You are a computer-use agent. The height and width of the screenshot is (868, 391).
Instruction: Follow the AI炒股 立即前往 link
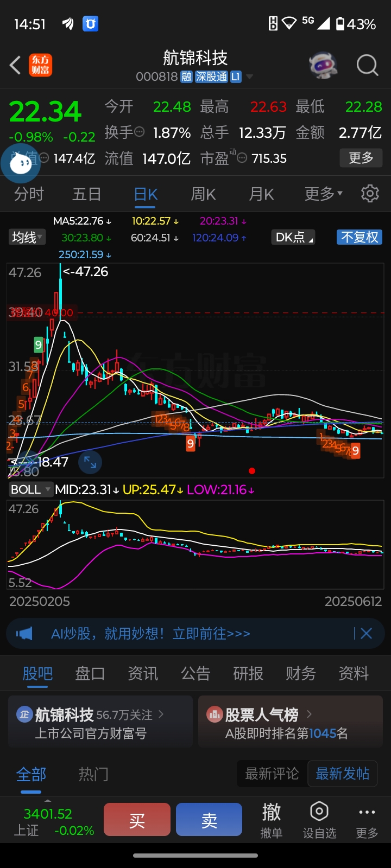[x=150, y=634]
